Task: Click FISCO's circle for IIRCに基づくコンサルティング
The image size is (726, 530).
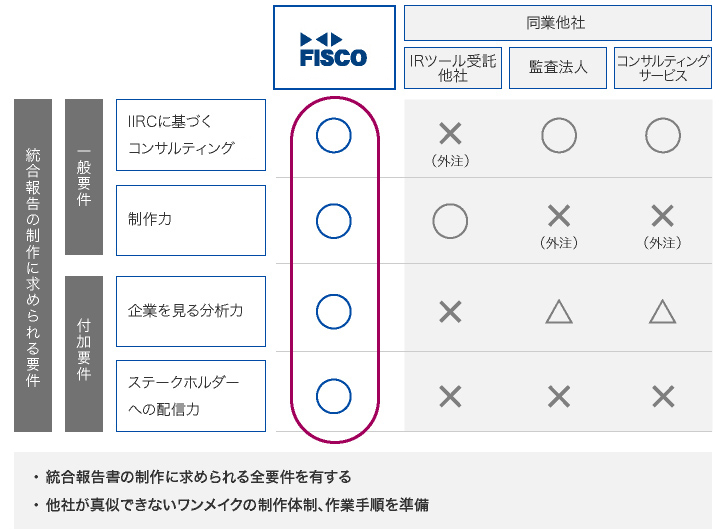Action: click(333, 136)
